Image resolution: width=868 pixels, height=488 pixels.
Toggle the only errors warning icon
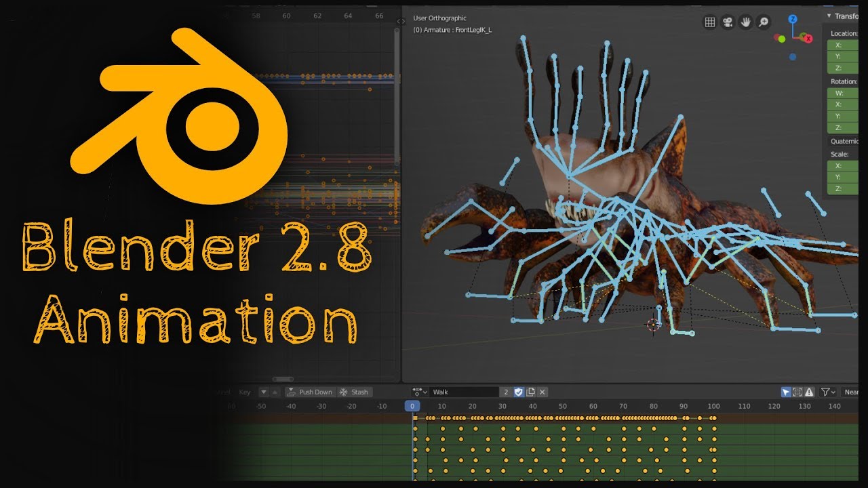[x=809, y=392]
